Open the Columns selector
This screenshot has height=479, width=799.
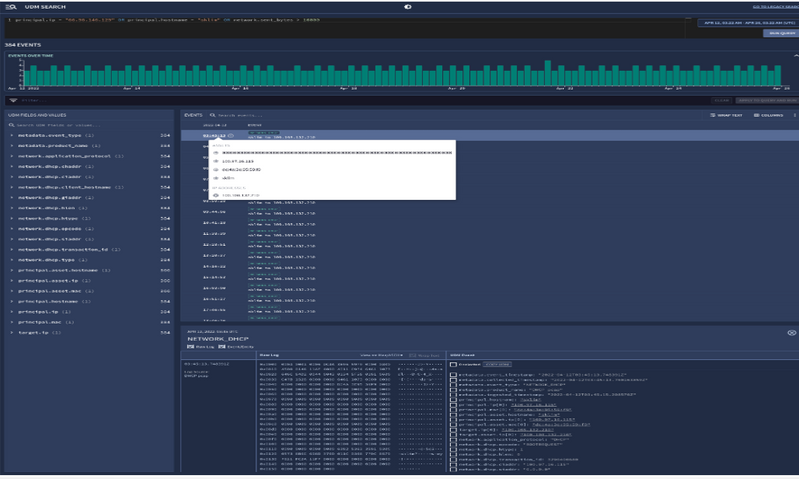coord(768,115)
